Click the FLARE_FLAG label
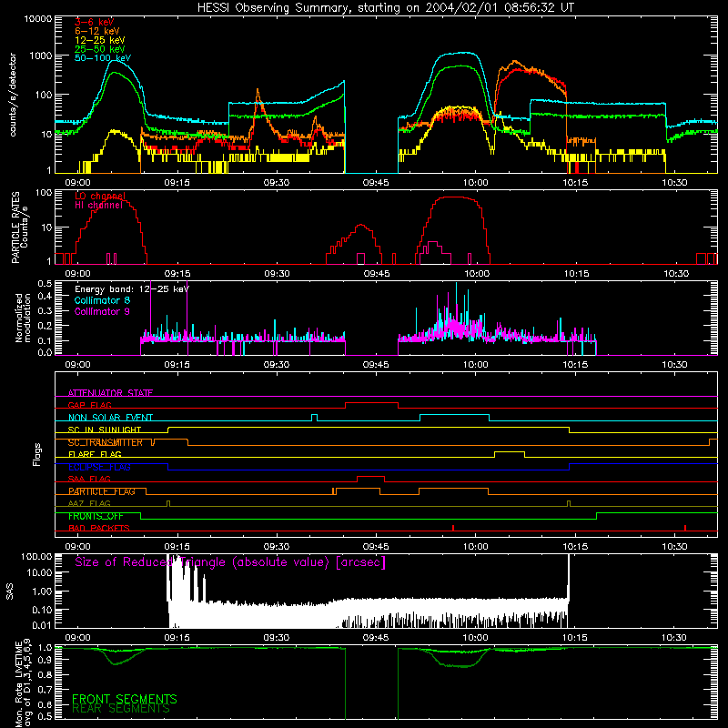The height and width of the screenshot is (728, 728). [95, 454]
